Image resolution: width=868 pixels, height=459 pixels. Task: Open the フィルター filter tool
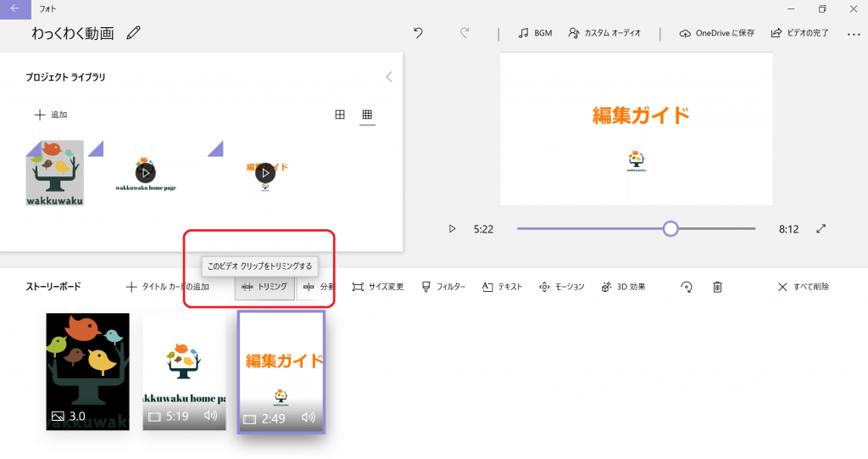click(443, 288)
